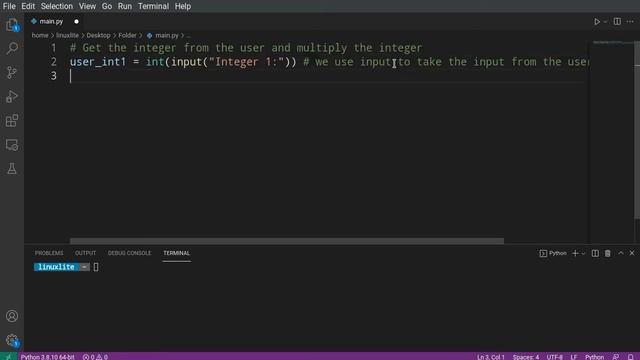Close the terminal panel
The image size is (640, 360).
632,253
